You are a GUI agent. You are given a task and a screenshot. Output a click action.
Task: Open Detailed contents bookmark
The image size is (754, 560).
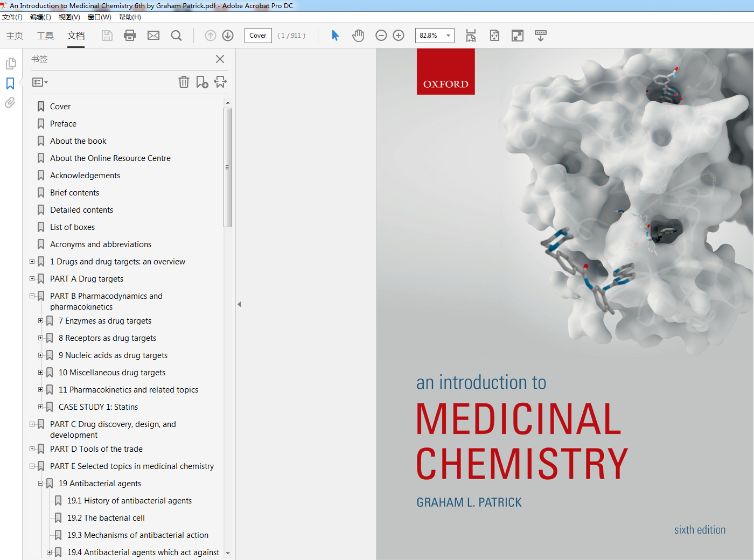pos(81,210)
